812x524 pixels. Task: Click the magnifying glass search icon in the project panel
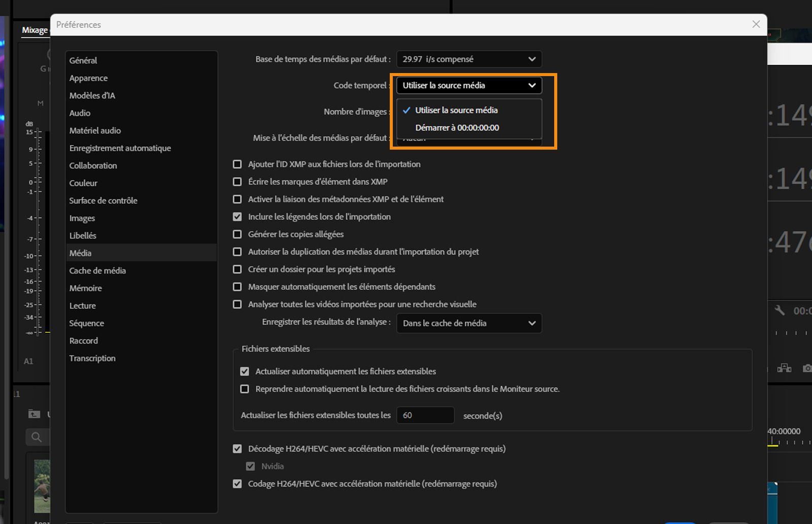tap(36, 437)
